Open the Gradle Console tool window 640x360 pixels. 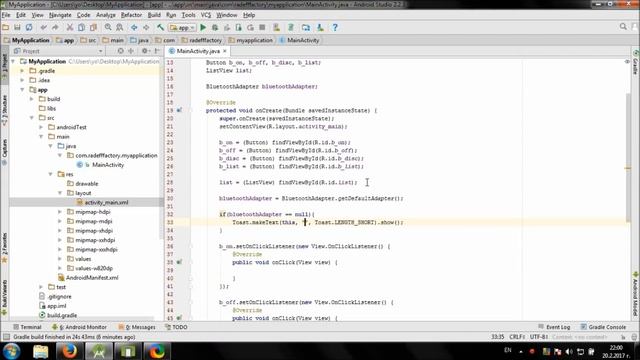(x=603, y=327)
